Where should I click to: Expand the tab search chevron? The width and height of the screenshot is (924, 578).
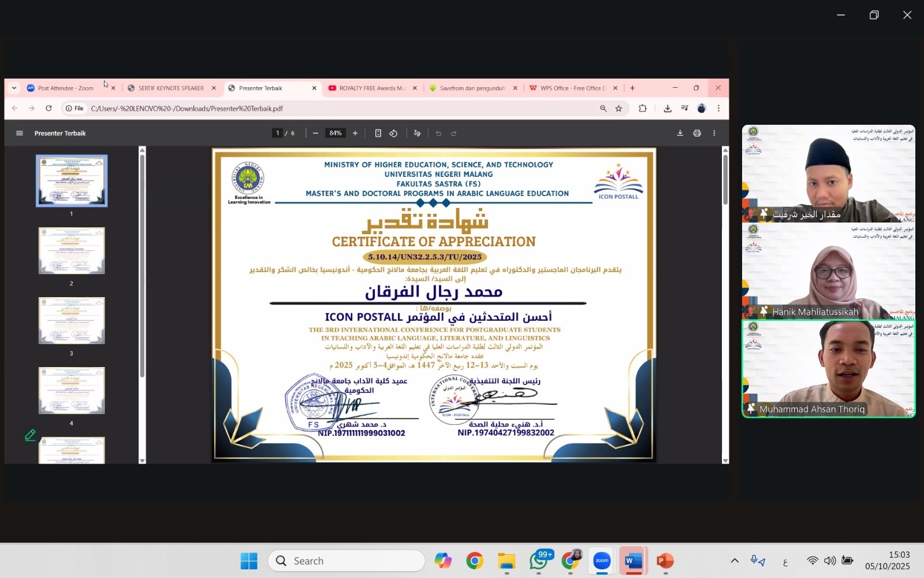pos(14,88)
